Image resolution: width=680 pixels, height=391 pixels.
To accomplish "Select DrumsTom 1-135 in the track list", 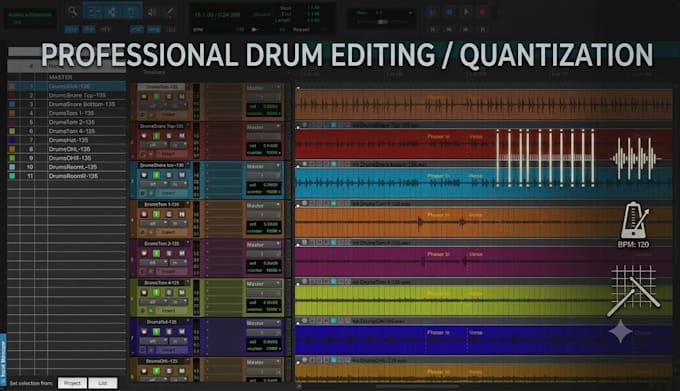I will click(67, 113).
